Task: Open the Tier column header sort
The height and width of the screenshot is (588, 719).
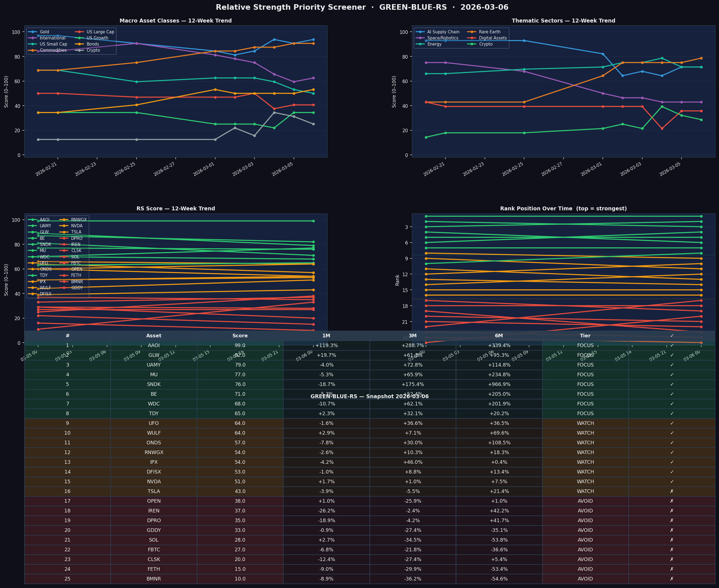Action: 585,335
